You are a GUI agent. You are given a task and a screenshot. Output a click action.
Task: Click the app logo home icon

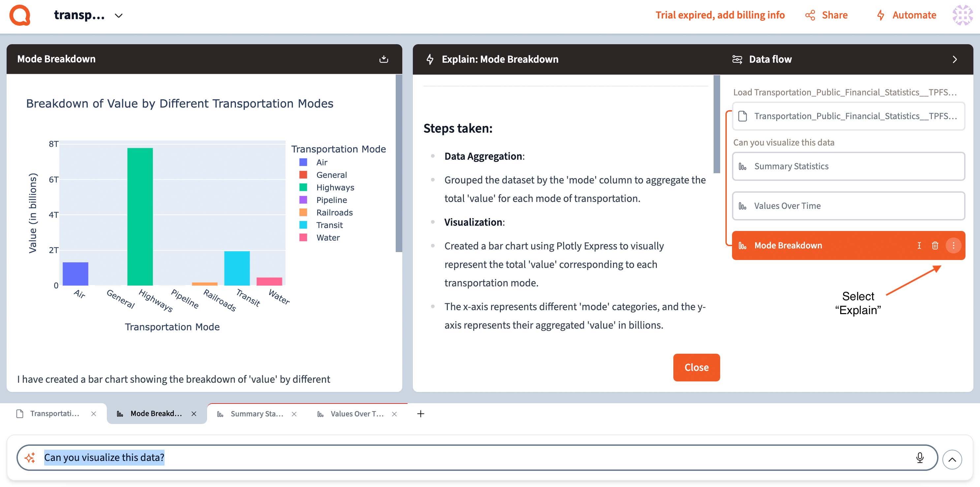(20, 15)
